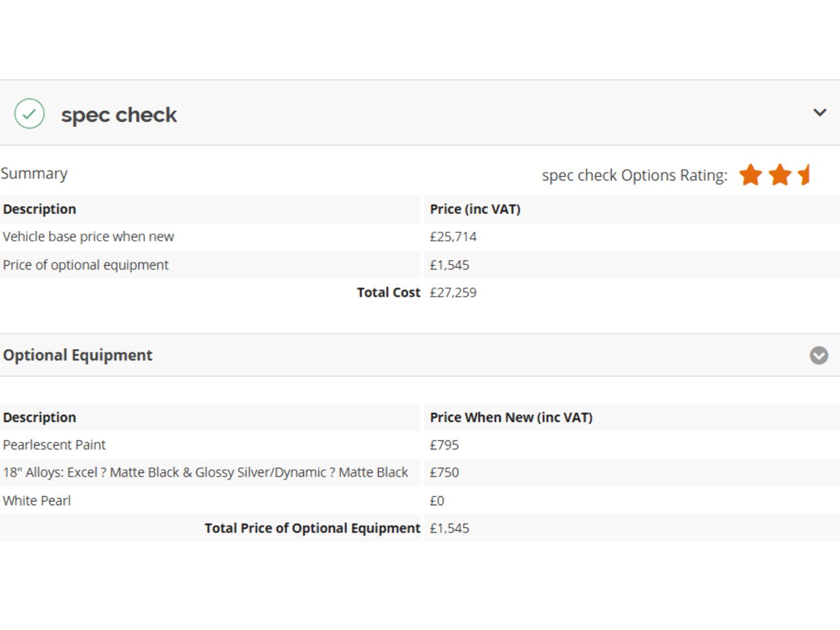
Task: Select the Optional Equipment section header
Action: pos(77,355)
